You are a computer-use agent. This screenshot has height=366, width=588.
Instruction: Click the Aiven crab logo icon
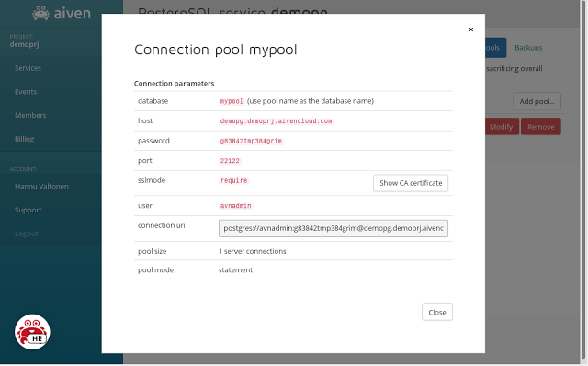click(x=40, y=14)
